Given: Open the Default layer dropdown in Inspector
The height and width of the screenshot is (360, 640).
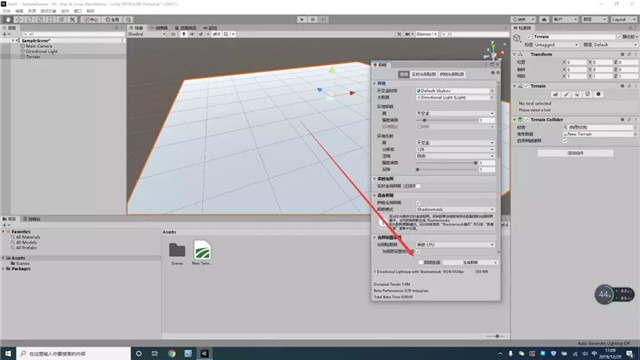Looking at the screenshot, I should pyautogui.click(x=615, y=45).
